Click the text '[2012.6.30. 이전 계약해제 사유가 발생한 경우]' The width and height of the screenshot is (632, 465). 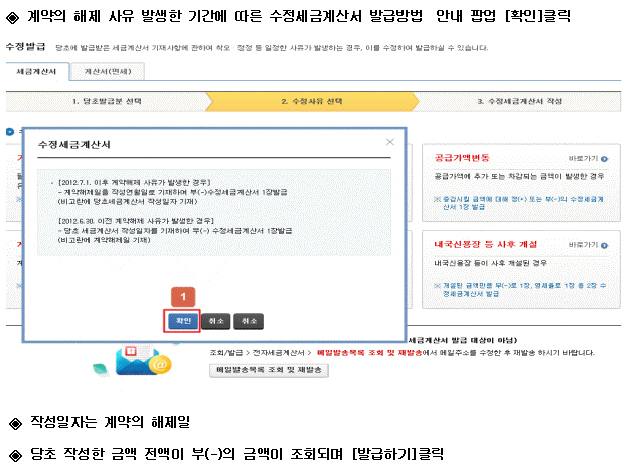point(135,221)
